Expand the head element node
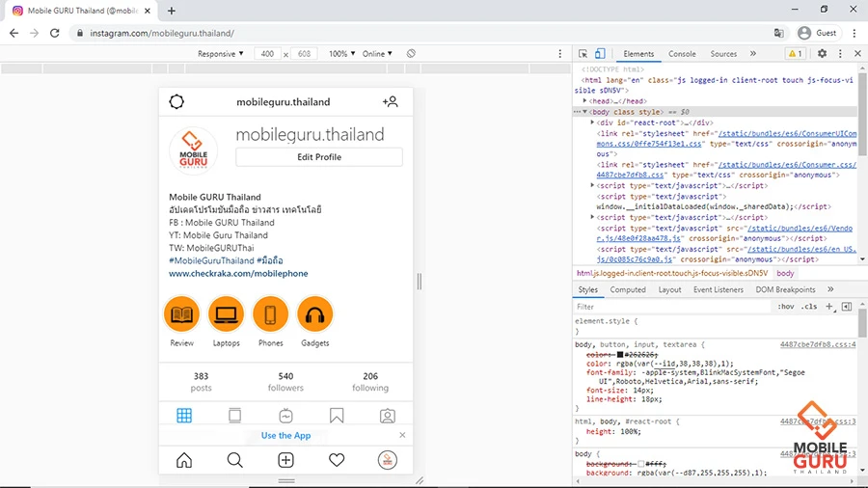Viewport: 868px width, 488px height. click(x=584, y=101)
